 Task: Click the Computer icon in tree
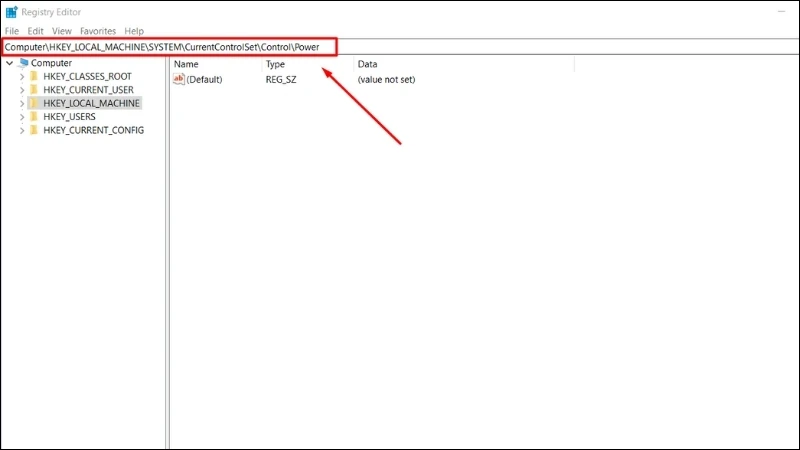pos(23,63)
